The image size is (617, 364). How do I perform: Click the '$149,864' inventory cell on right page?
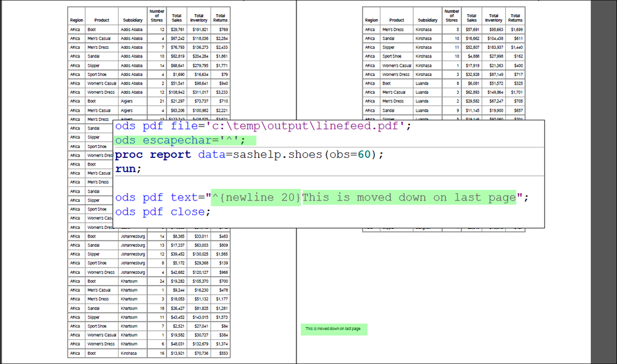pyautogui.click(x=495, y=93)
